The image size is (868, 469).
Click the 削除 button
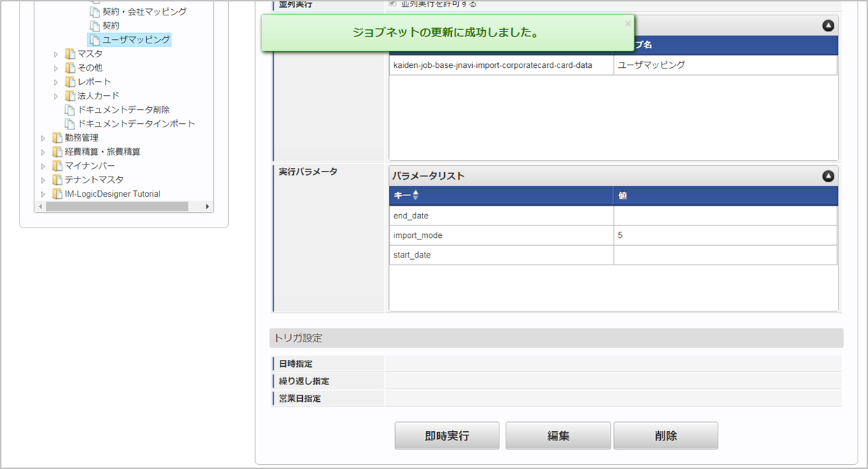click(666, 435)
